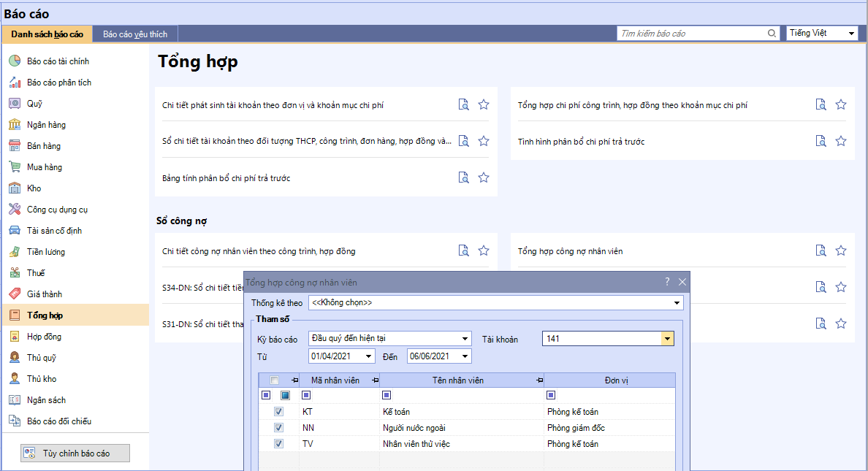This screenshot has height=471, width=868.
Task: Open the Tài khoản 141 dropdown arrow
Action: pyautogui.click(x=668, y=339)
